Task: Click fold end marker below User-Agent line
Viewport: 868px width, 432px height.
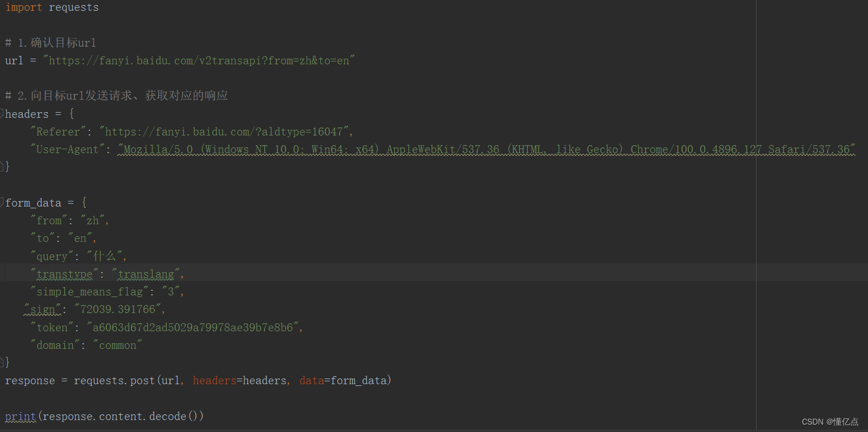Action: coord(2,166)
